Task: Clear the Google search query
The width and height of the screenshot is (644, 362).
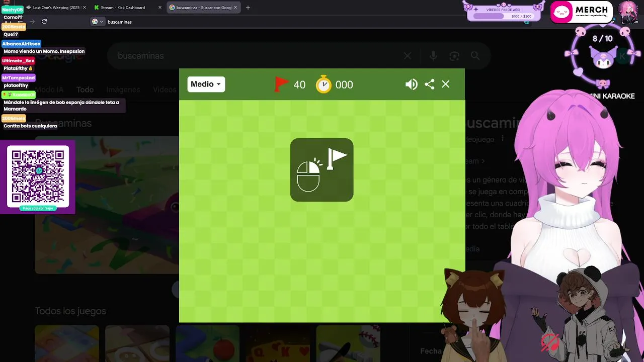Action: click(x=408, y=56)
